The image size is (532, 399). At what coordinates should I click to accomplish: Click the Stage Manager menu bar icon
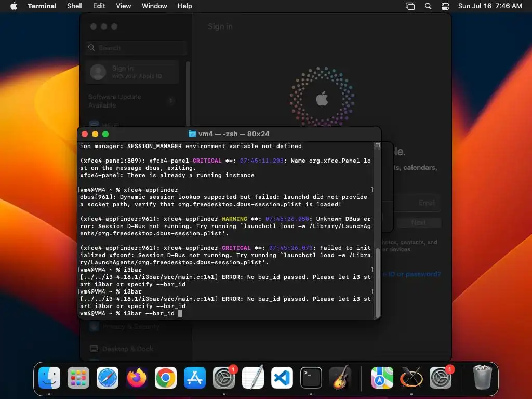point(410,6)
